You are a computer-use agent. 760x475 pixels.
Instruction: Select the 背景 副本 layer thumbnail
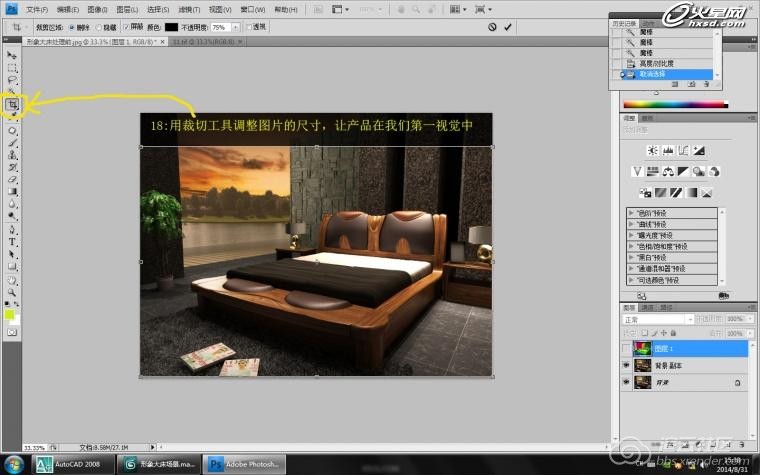point(643,365)
